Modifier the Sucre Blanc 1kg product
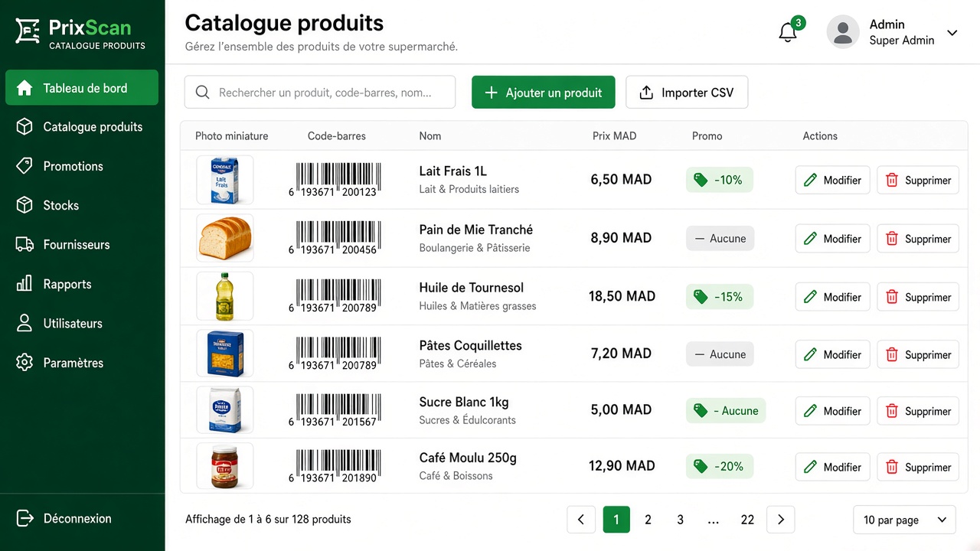 pyautogui.click(x=833, y=411)
